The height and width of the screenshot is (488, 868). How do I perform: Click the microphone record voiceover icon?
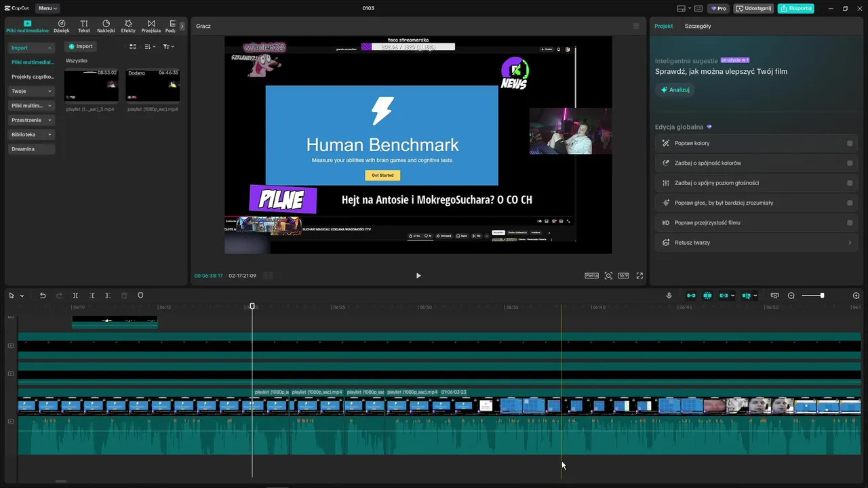669,296
